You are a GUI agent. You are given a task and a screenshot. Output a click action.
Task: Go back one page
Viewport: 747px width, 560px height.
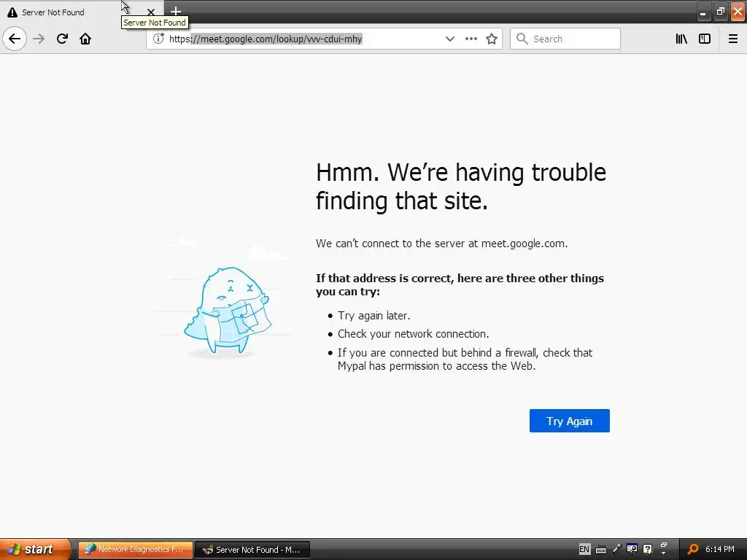point(15,39)
